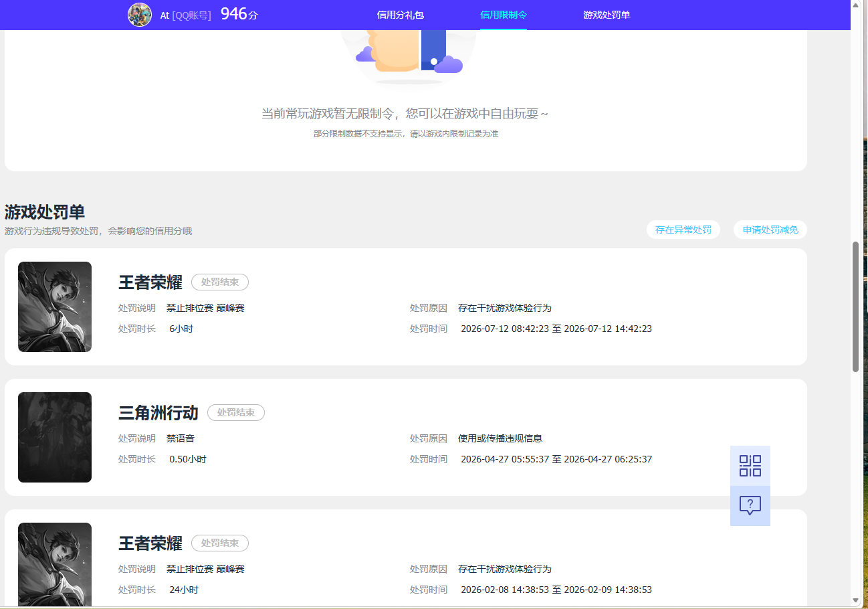Click the 王者荣耀 title on the 6小时 card
The image size is (868, 609).
150,282
